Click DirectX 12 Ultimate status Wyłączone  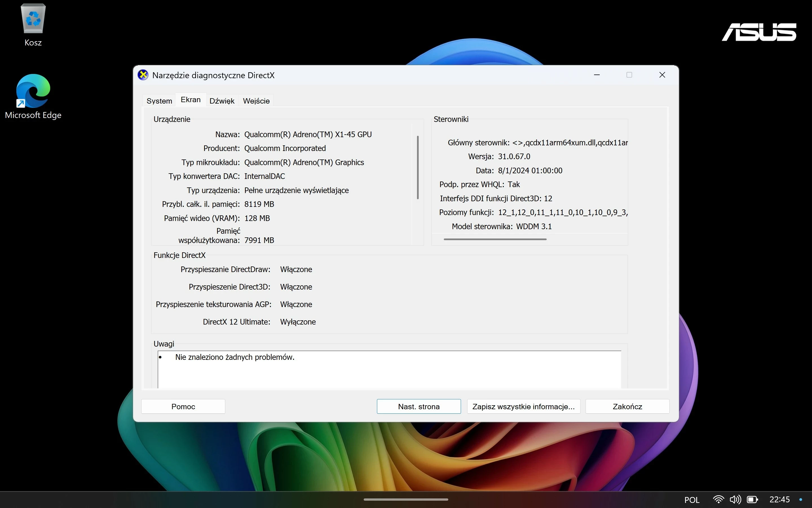point(298,322)
